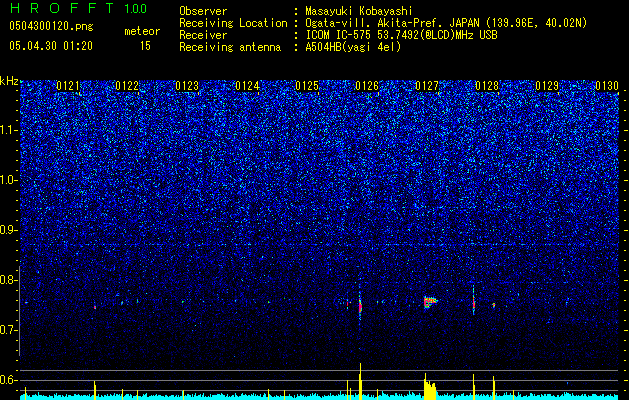Click the strong meteor echo after 0126
The image size is (629, 400).
pyautogui.click(x=360, y=306)
